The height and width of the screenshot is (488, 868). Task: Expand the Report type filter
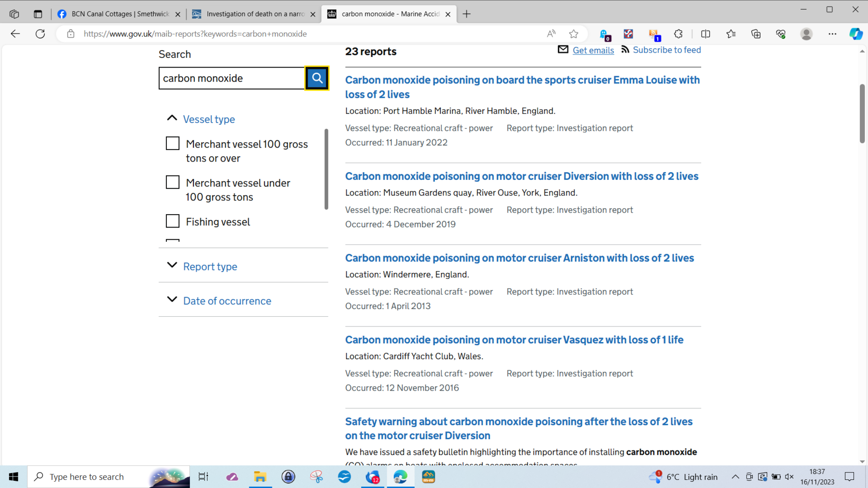pyautogui.click(x=210, y=267)
